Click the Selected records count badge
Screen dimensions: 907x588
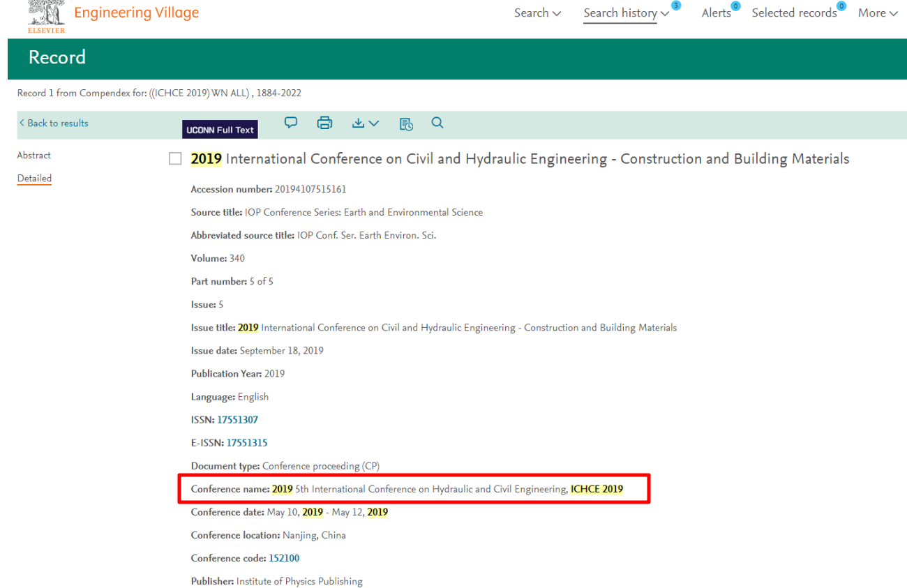[841, 6]
